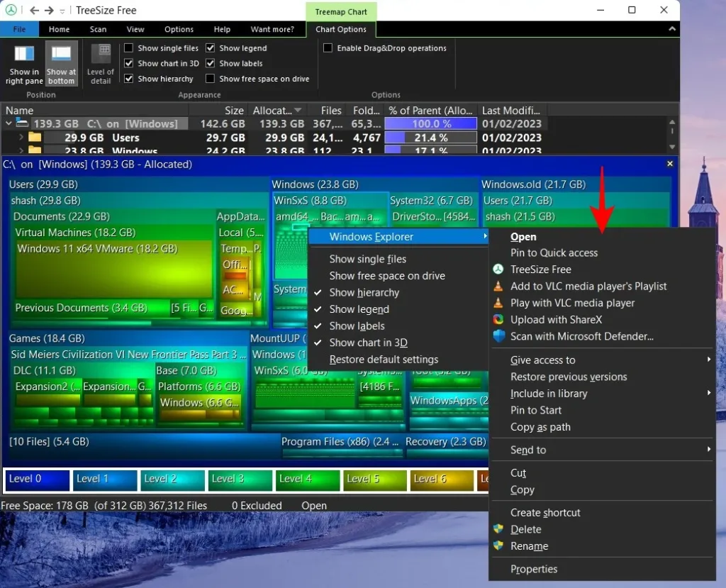Screen dimensions: 726x588
Task: Close the treemap chart panel
Action: tap(669, 164)
